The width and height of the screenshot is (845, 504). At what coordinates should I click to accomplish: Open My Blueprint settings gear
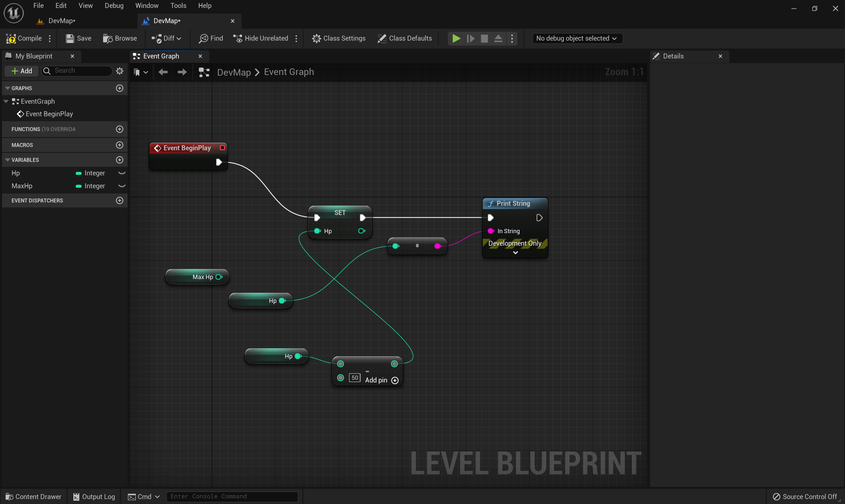[120, 71]
